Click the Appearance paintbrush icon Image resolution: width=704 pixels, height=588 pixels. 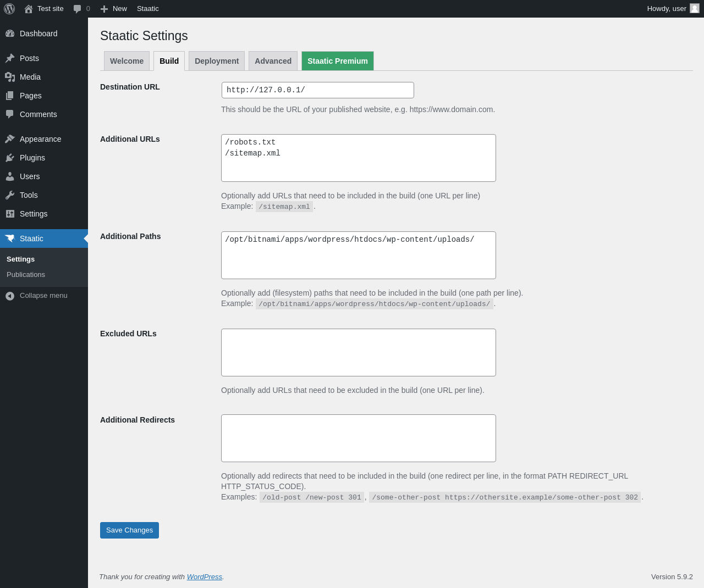click(x=10, y=139)
